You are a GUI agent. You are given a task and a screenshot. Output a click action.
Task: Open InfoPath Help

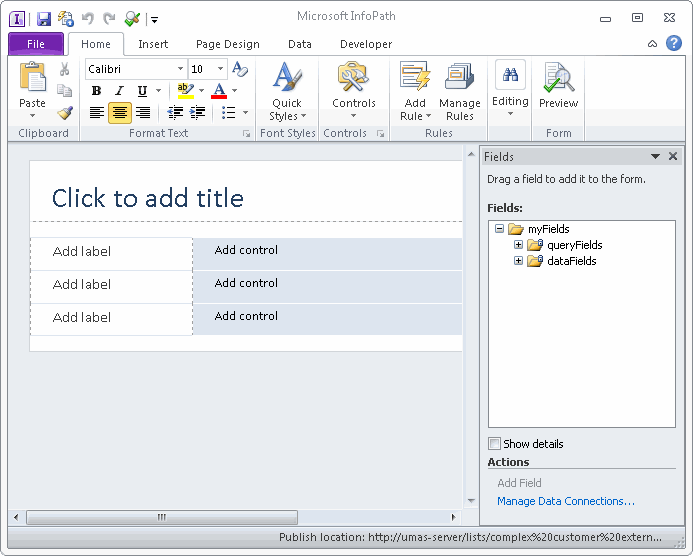coord(674,43)
